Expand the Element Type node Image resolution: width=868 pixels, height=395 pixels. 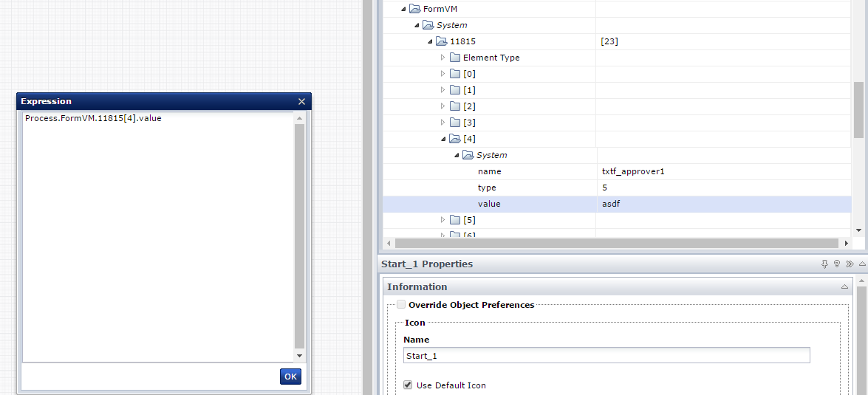tap(442, 58)
